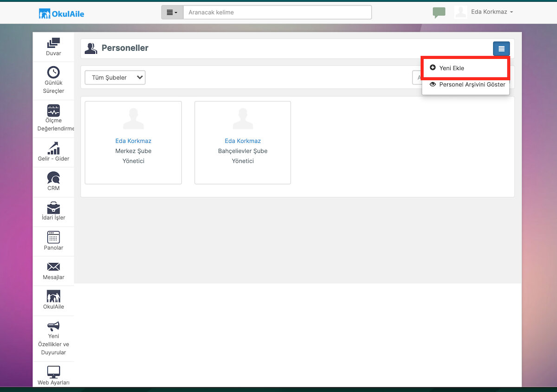The height and width of the screenshot is (392, 557).
Task: Click the green chat bubble icon
Action: click(439, 13)
